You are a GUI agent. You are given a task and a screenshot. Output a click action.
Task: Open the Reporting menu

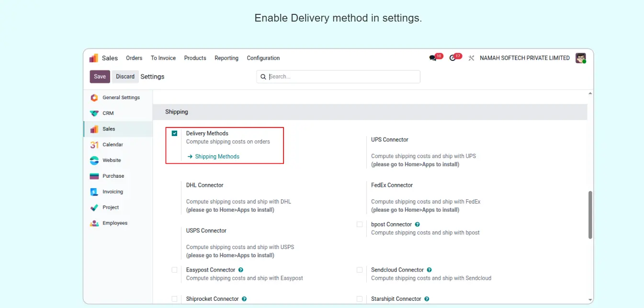coord(226,58)
